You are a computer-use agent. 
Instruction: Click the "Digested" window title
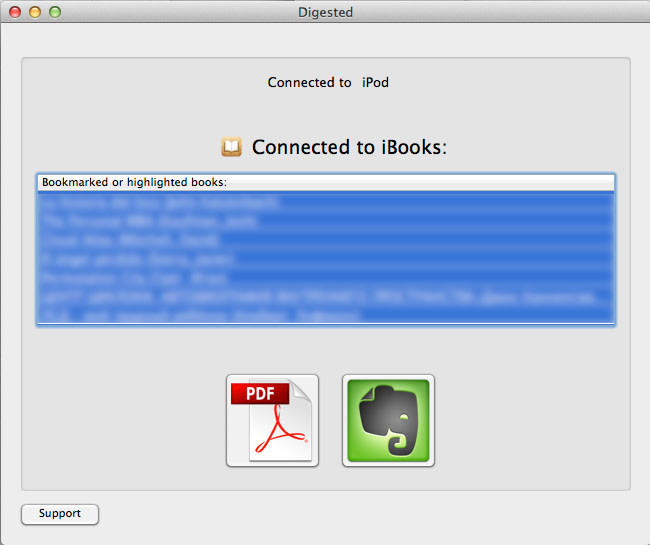pyautogui.click(x=325, y=12)
